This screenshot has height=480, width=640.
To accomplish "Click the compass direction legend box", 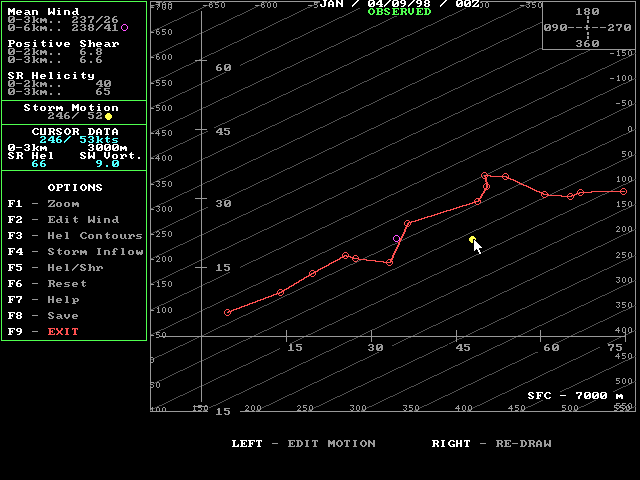I will pos(588,27).
